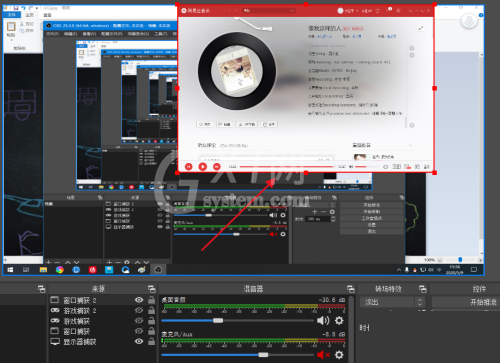Select the 窗口捕获 2 source row in main list
The width and height of the screenshot is (500, 363).
click(x=103, y=300)
